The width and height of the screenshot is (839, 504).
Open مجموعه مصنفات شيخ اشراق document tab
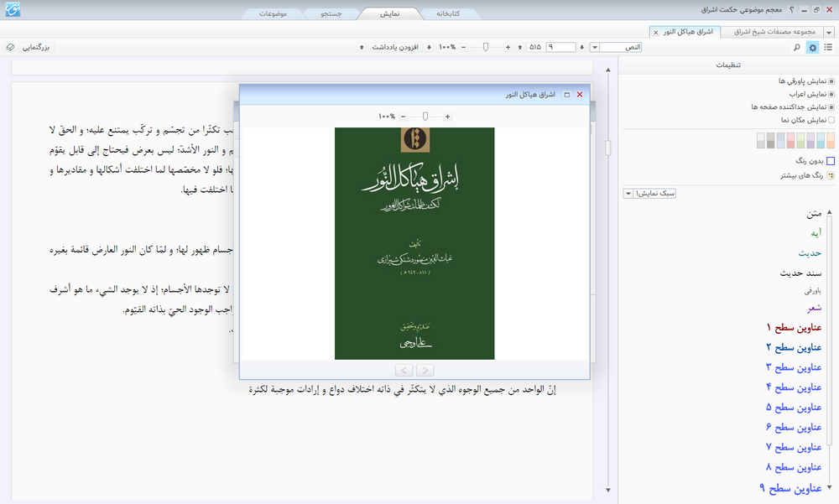pyautogui.click(x=774, y=32)
